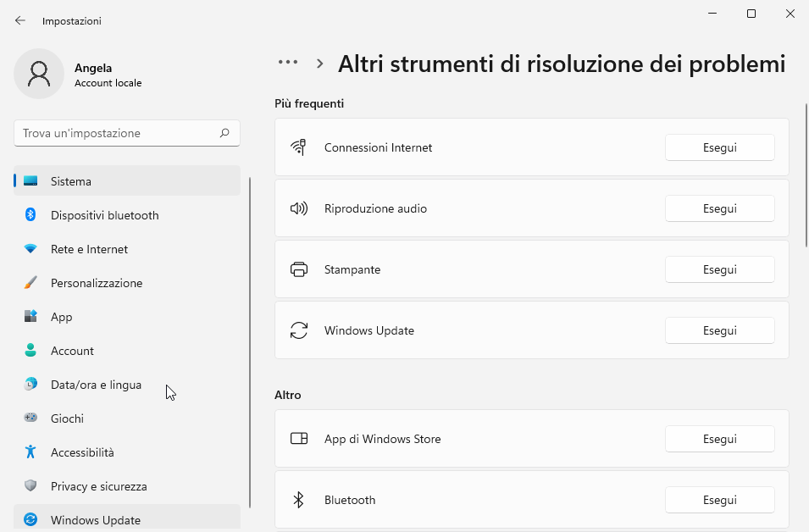Click the Accessibilità person icon
The image size is (809, 532).
(x=30, y=452)
